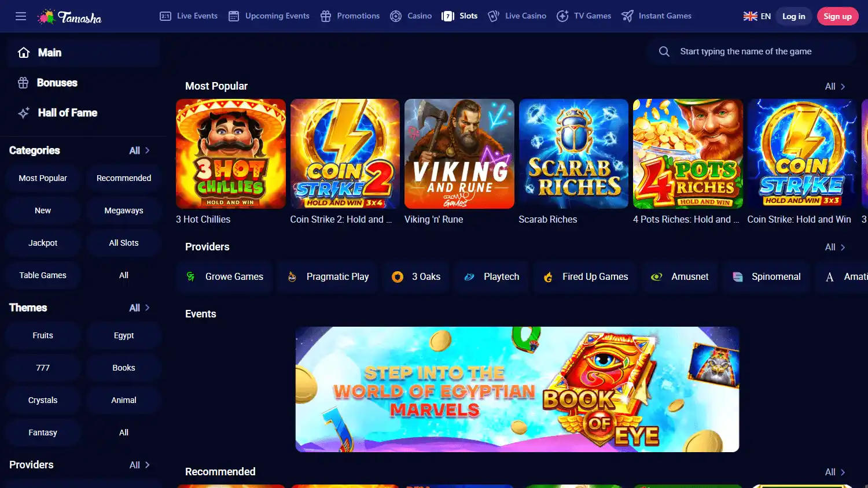The width and height of the screenshot is (868, 488).
Task: Click the Sign up button
Action: 837,16
